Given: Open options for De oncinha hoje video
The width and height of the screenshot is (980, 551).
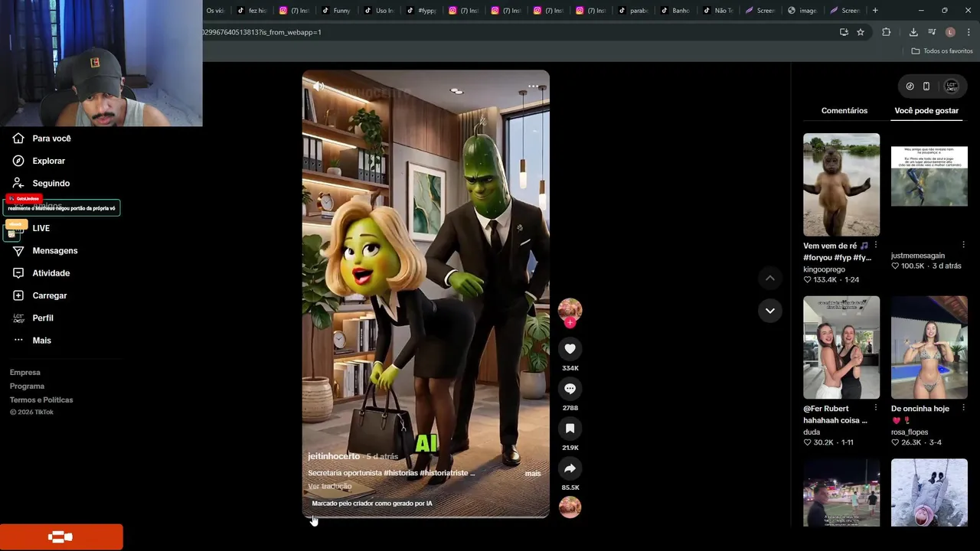Looking at the screenshot, I should [963, 409].
